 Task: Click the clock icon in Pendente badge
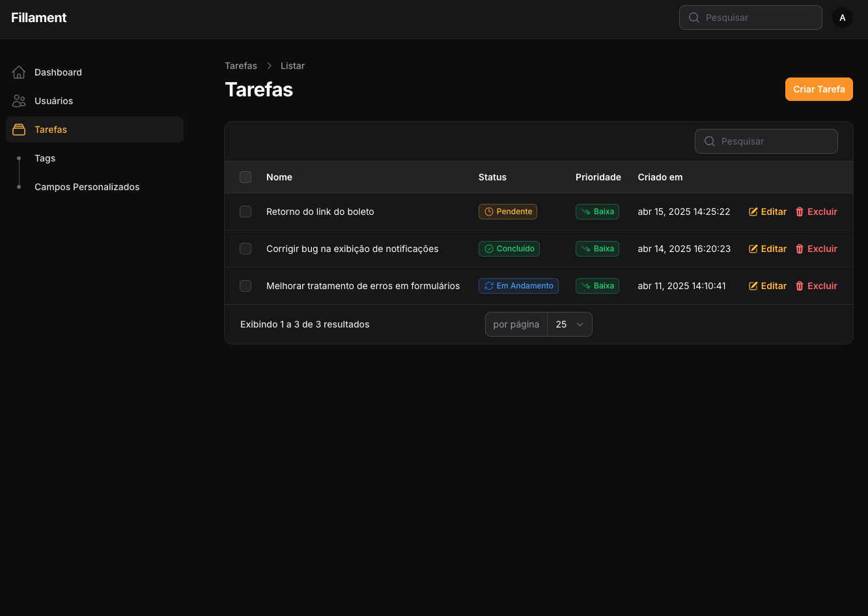tap(489, 212)
